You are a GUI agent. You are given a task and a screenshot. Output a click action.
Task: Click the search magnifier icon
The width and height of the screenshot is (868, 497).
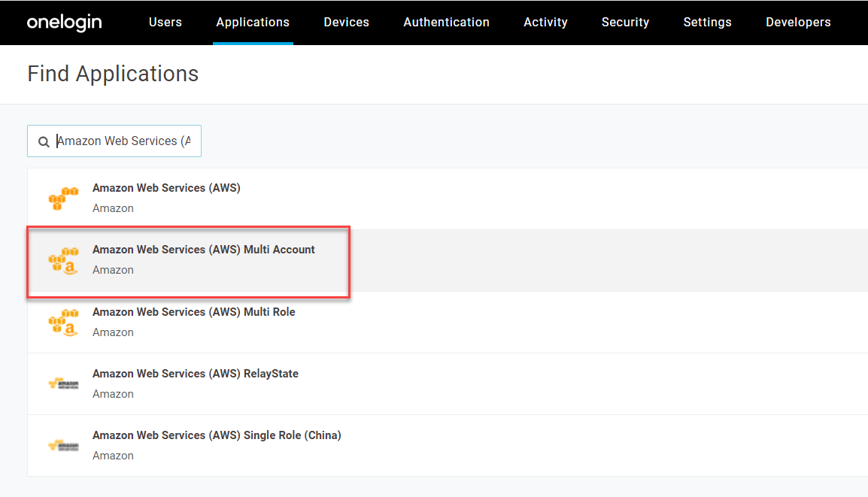pos(44,141)
